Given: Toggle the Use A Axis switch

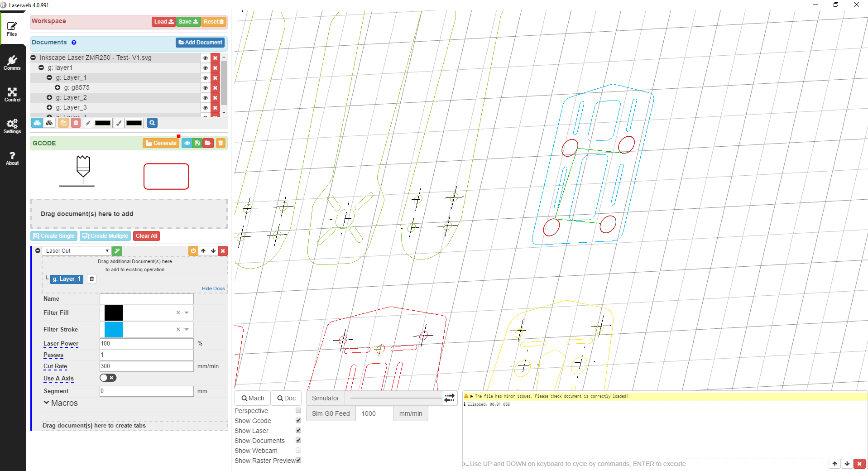Looking at the screenshot, I should pyautogui.click(x=108, y=378).
